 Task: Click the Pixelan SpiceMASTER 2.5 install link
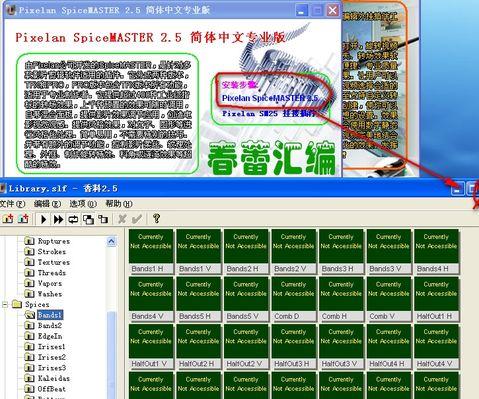coord(270,98)
